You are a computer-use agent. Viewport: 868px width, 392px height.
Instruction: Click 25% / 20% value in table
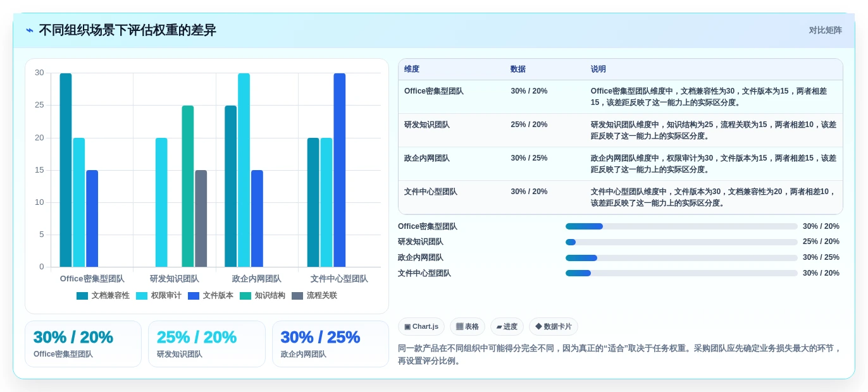(529, 125)
